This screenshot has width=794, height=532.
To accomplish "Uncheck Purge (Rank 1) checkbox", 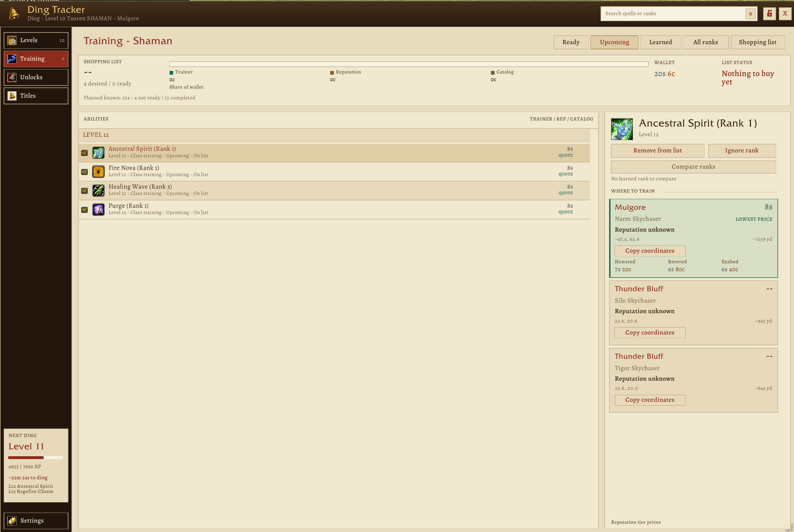I will coord(84,210).
